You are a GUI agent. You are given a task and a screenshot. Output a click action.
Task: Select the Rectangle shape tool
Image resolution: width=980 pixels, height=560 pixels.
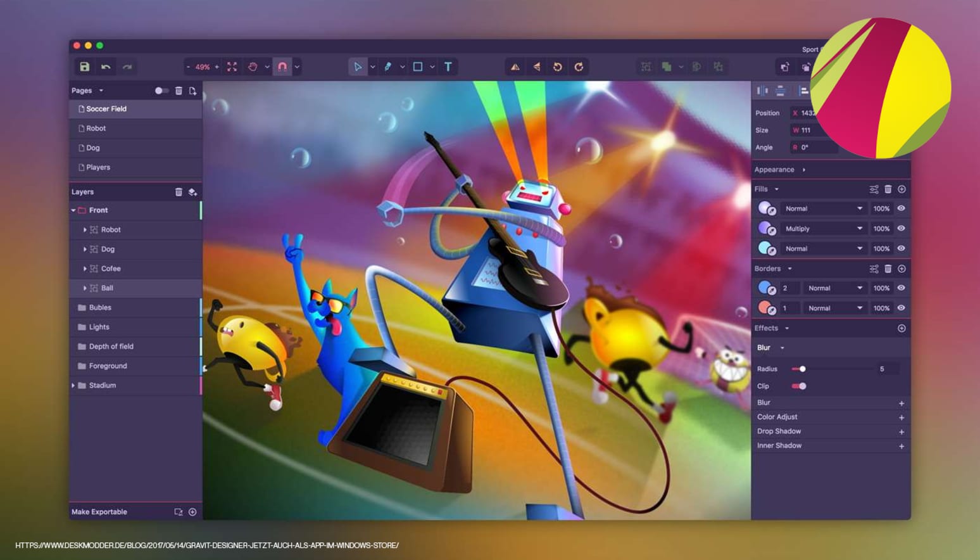(419, 66)
